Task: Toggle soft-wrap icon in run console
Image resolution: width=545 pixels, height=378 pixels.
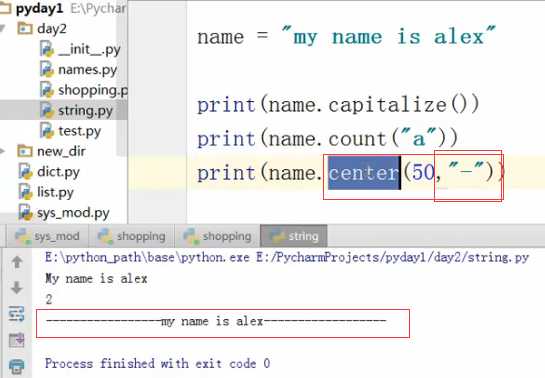Action: coord(17,314)
